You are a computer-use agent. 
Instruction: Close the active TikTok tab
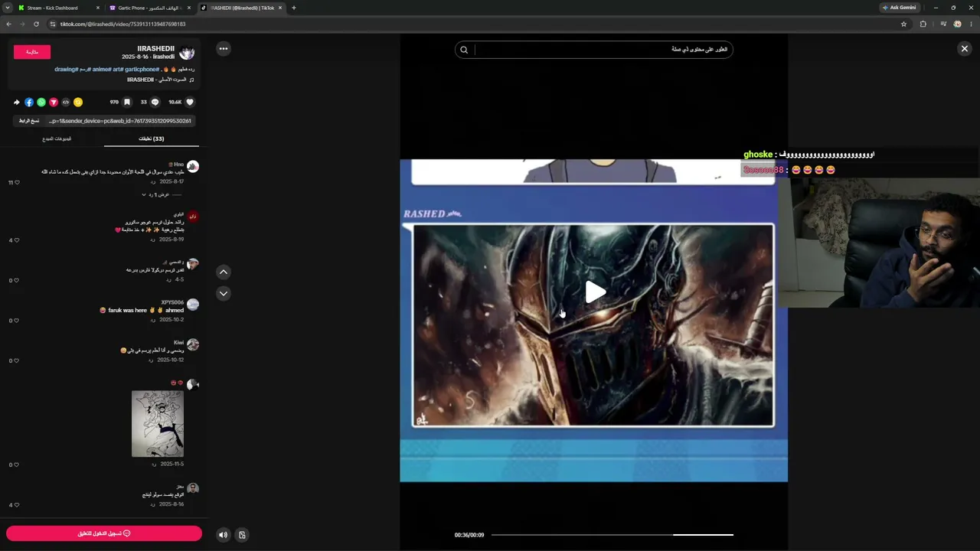point(280,8)
